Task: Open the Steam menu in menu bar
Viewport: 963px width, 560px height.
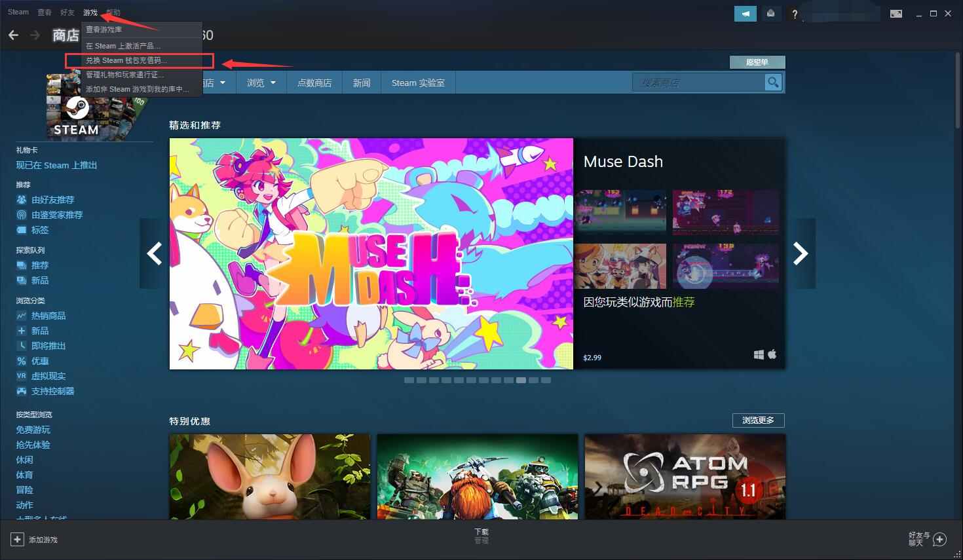Action: [18, 12]
